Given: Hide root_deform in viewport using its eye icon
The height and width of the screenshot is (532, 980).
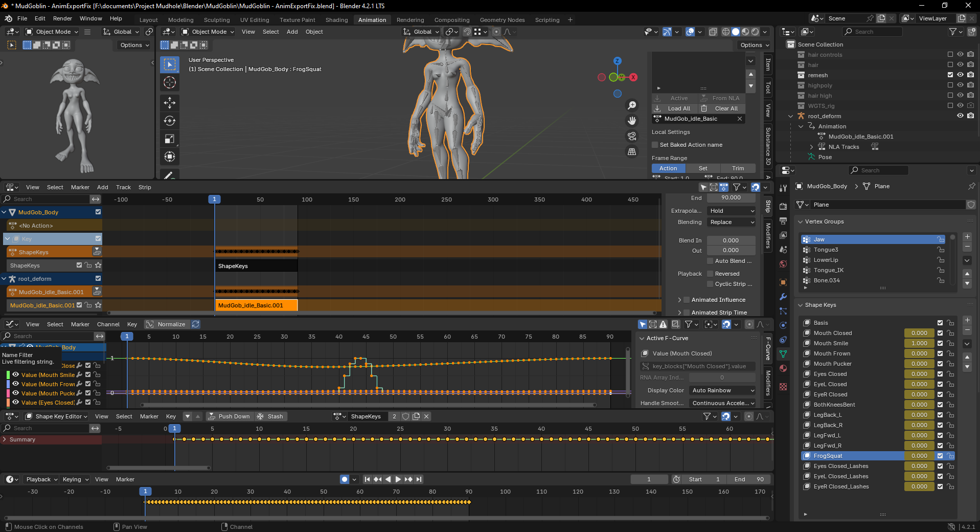Looking at the screenshot, I should pyautogui.click(x=960, y=116).
